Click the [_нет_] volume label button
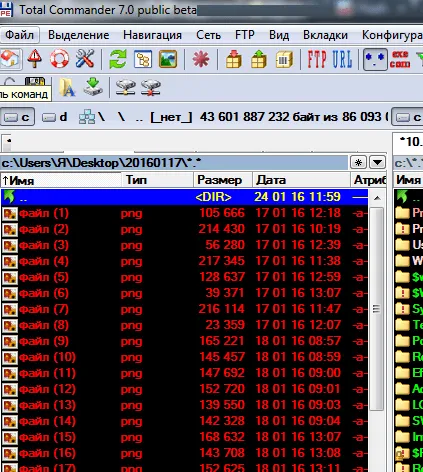 171,117
